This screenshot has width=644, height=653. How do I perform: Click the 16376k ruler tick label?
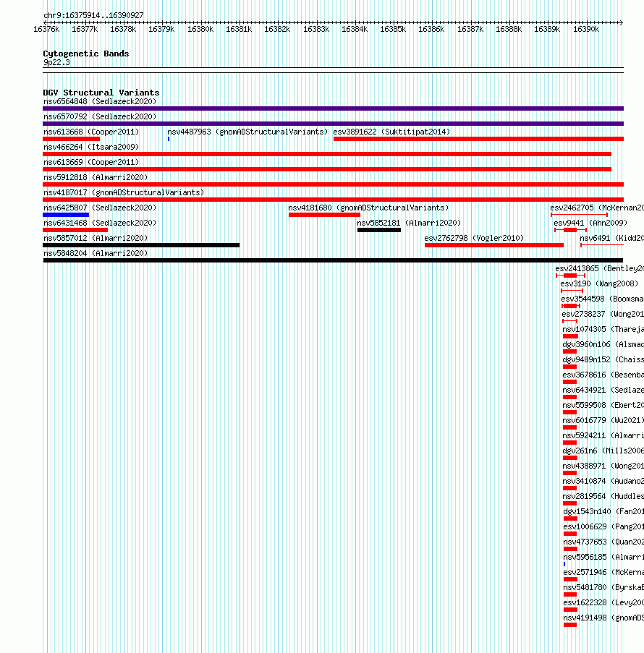coord(46,29)
